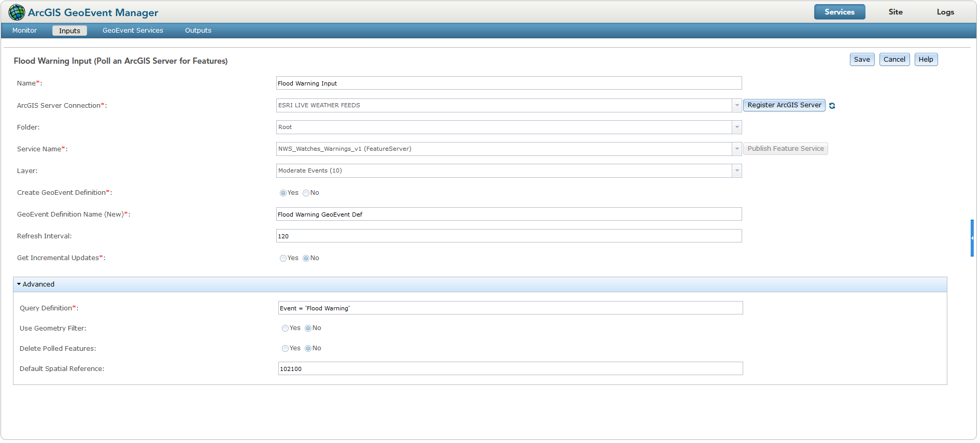Click the ArcGIS GeoEvent Manager title text

point(93,12)
